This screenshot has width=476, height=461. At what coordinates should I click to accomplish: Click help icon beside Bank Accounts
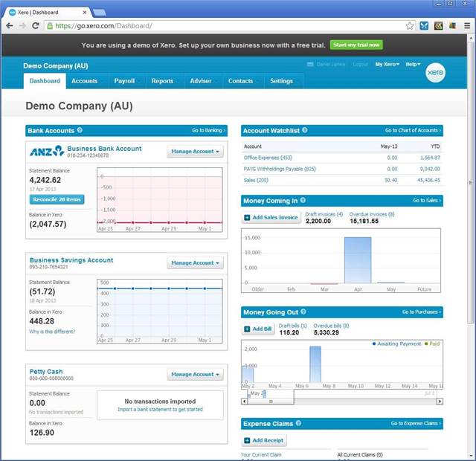coord(80,130)
